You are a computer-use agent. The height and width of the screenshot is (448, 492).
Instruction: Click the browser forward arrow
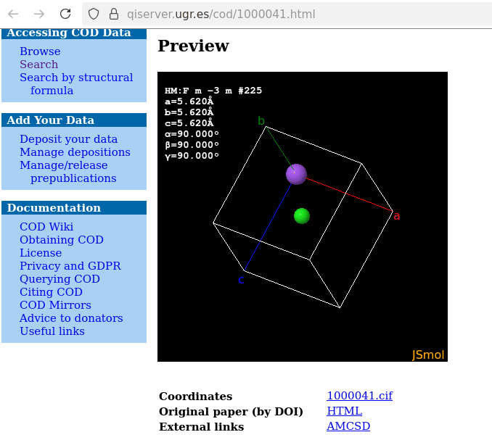pos(39,14)
